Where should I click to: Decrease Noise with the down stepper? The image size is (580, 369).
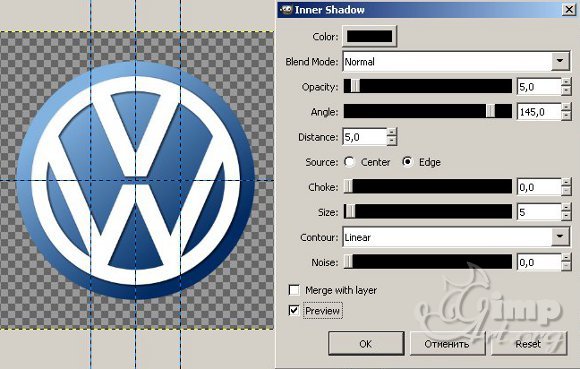point(566,267)
